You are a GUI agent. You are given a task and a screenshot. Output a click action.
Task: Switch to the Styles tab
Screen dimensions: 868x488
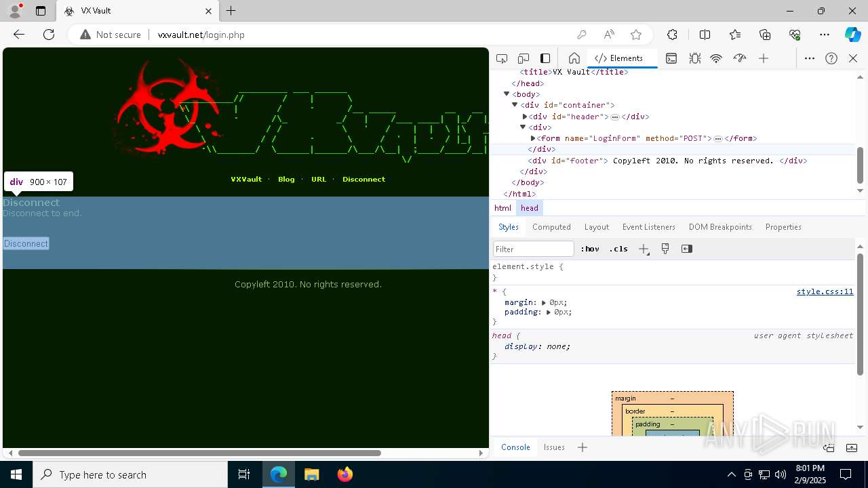[509, 227]
